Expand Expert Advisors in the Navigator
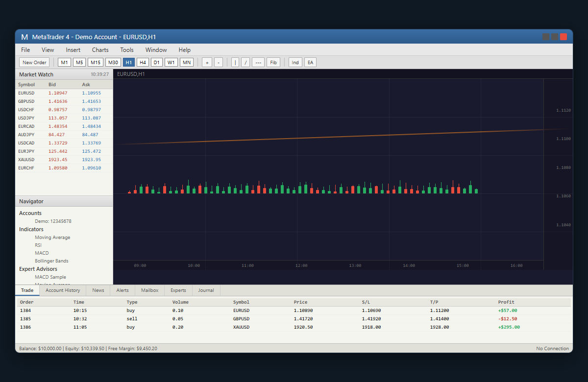588x382 pixels. [x=38, y=269]
